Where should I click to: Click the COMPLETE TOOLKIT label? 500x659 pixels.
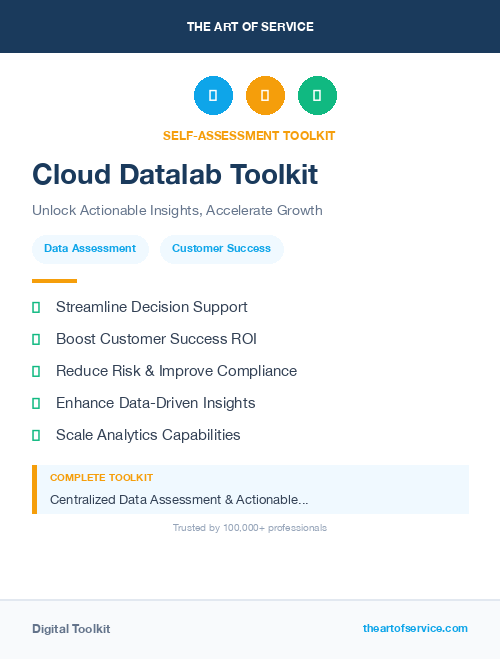(x=101, y=478)
